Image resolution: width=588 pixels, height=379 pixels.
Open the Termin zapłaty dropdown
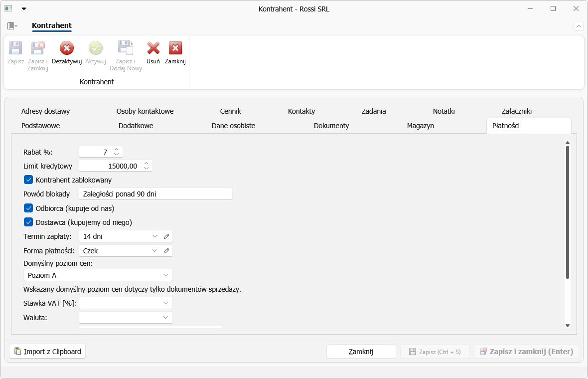point(154,236)
